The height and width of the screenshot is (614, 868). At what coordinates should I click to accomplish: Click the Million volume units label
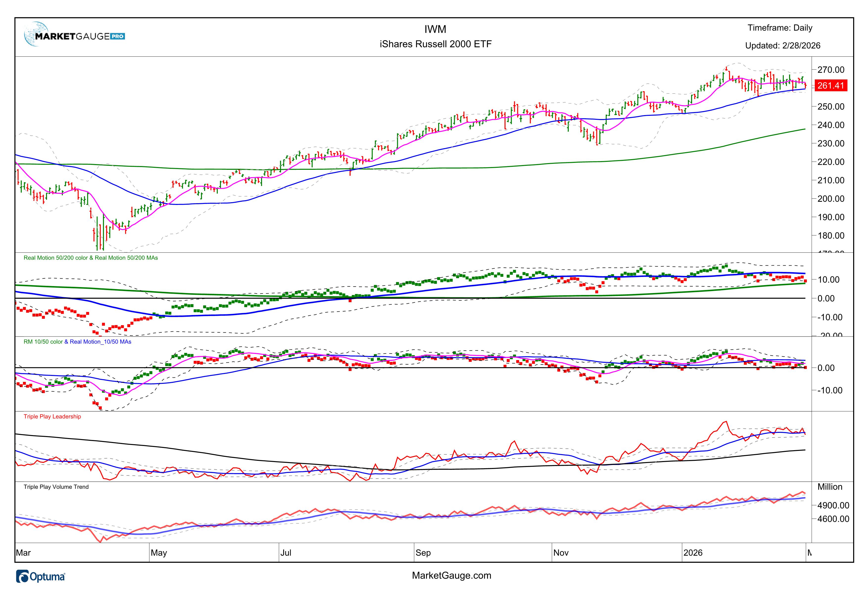click(x=830, y=487)
